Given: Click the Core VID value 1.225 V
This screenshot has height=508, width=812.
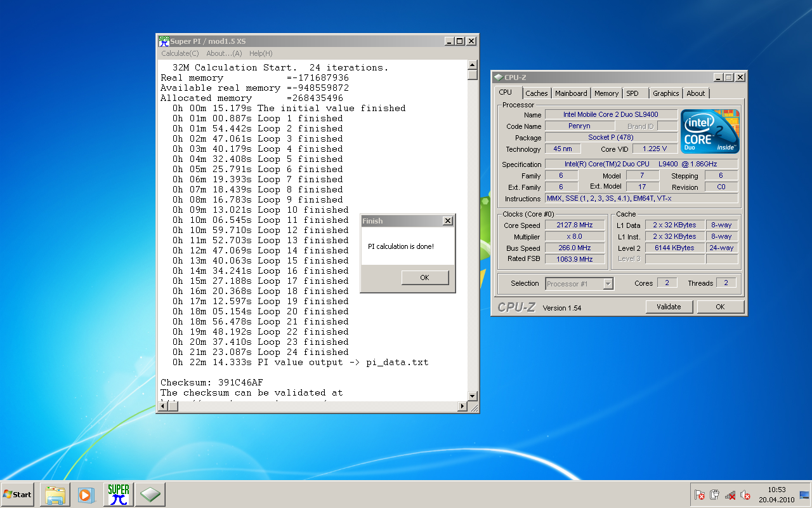Looking at the screenshot, I should (x=655, y=149).
